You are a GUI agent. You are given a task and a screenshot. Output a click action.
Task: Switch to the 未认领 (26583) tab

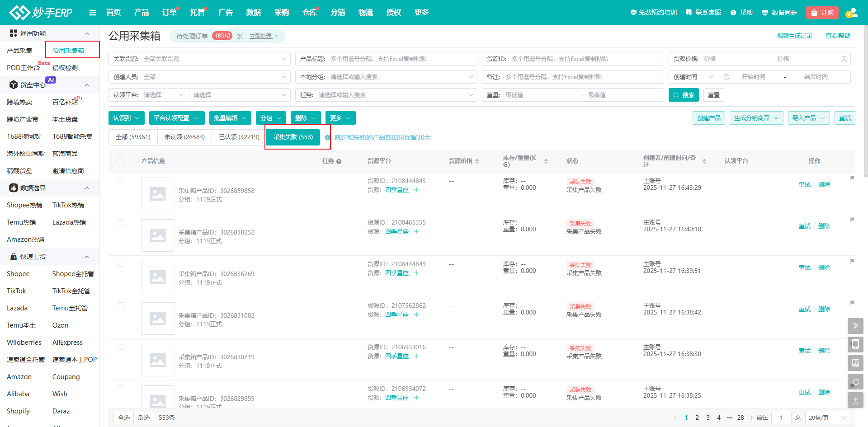click(x=184, y=137)
